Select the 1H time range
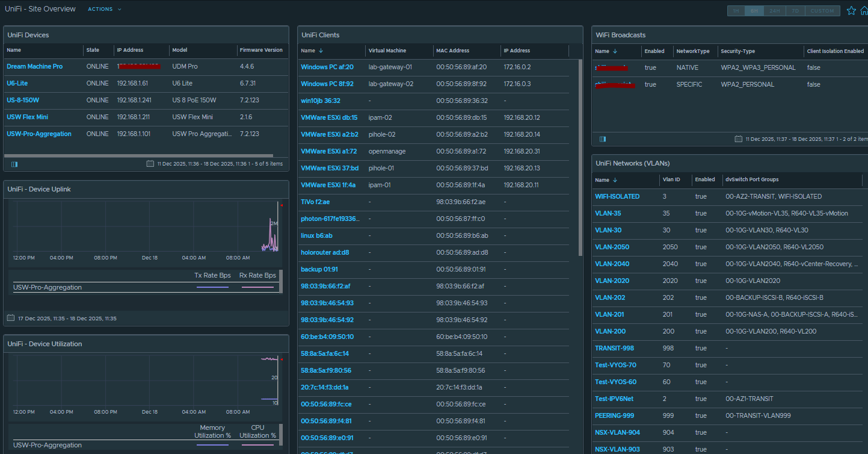This screenshot has width=868, height=454. [736, 11]
